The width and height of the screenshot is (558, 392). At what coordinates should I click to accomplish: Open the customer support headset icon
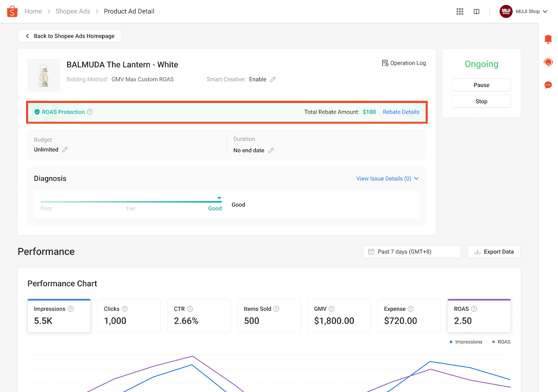(548, 62)
